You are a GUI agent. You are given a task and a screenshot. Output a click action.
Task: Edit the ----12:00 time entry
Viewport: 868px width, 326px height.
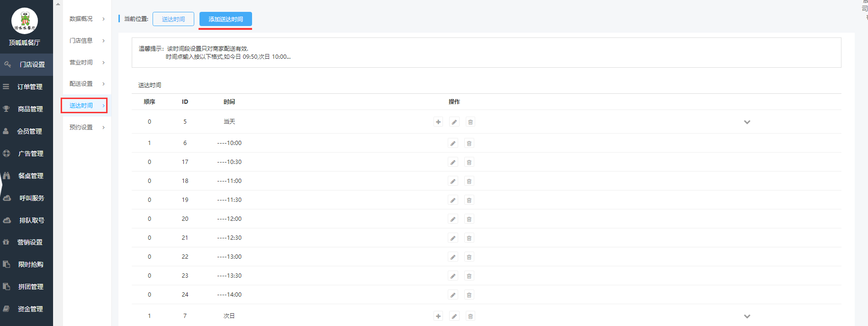453,219
